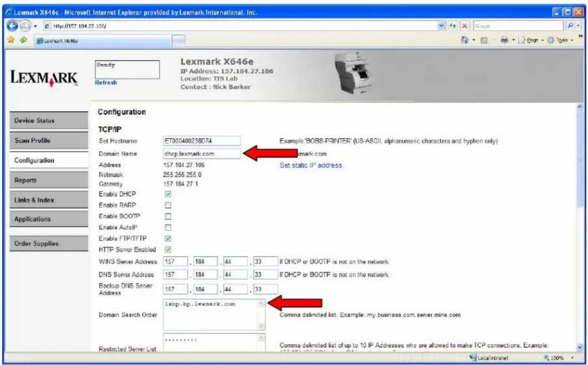Click the page vertical scrollbar up arrow
Viewport: 588px width, 365px height.
(x=580, y=107)
